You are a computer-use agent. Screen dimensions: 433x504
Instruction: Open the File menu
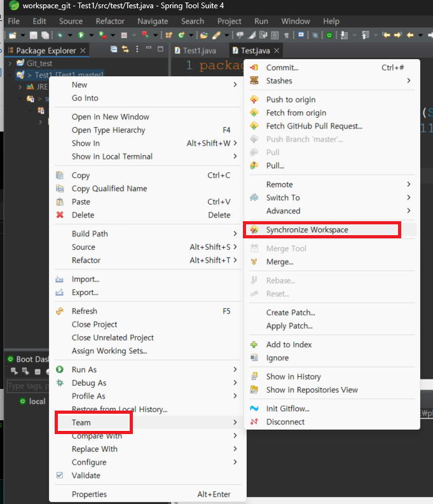(13, 21)
